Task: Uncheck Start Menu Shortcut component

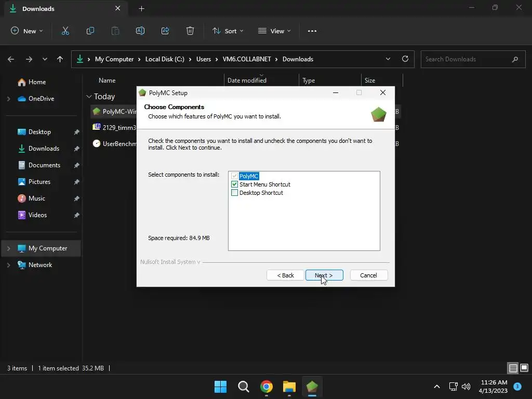Action: 234,184
